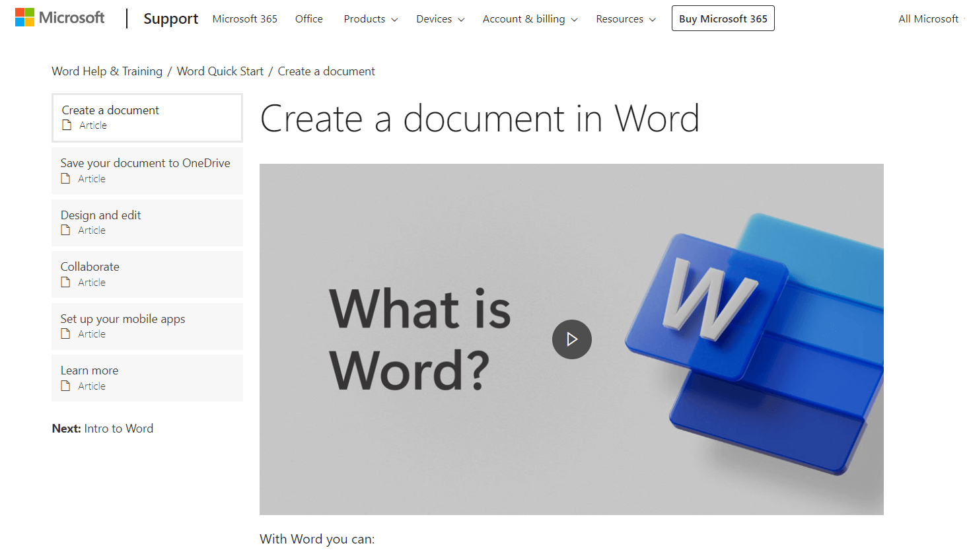Click the document icon under Create a document
The height and width of the screenshot is (560, 967).
pos(67,125)
